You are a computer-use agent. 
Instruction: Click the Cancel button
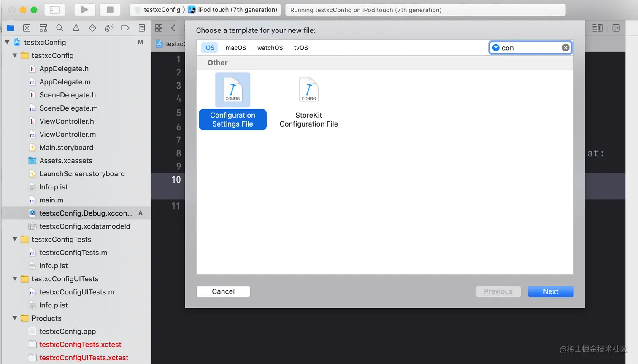223,291
